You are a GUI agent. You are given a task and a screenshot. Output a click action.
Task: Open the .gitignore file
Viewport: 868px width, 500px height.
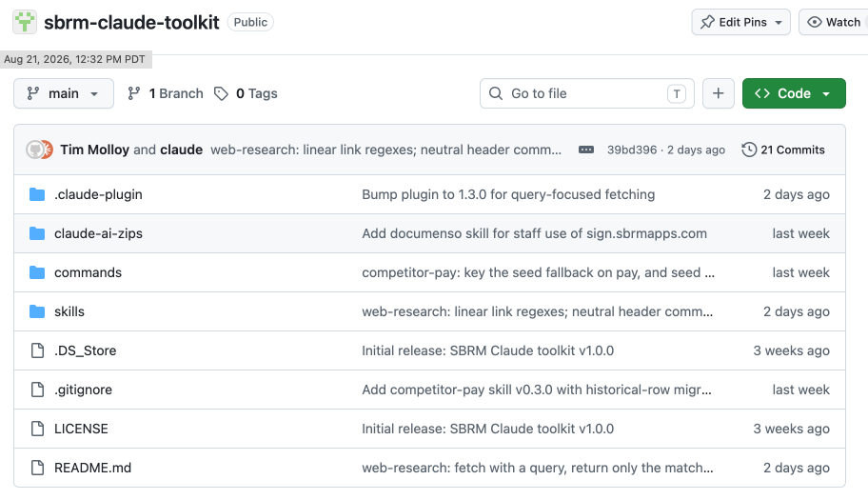(x=83, y=390)
